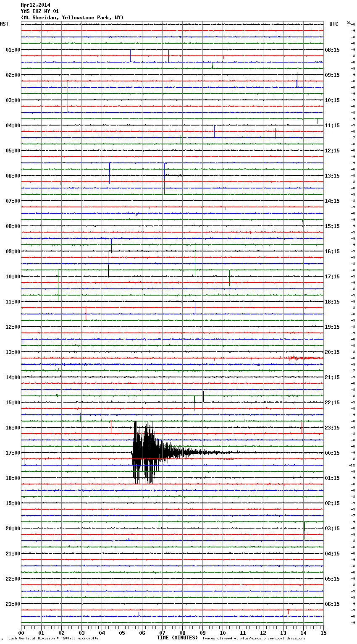357x644 pixels.
Task: Select the 16:00 MST row label
Action: [x=13, y=428]
